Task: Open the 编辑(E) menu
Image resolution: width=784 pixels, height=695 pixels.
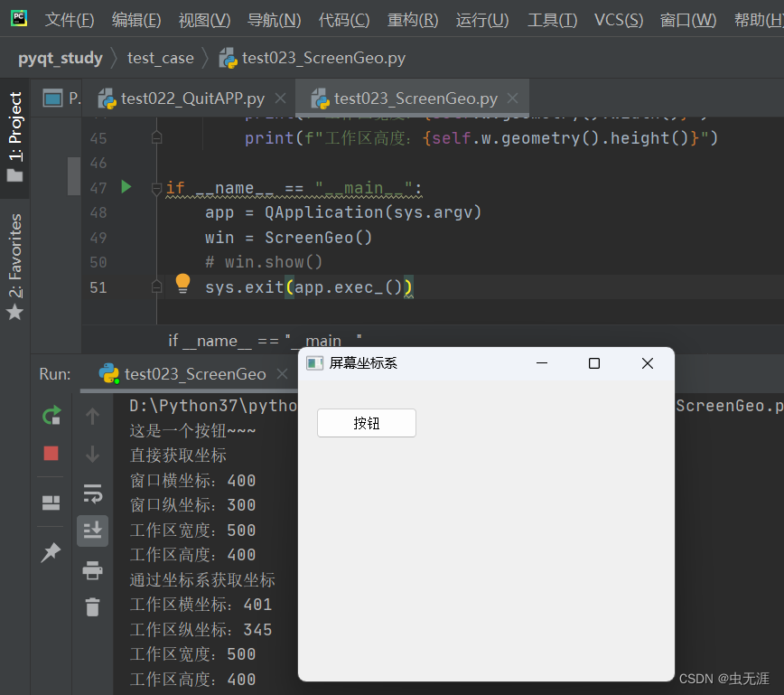Action: [x=136, y=20]
